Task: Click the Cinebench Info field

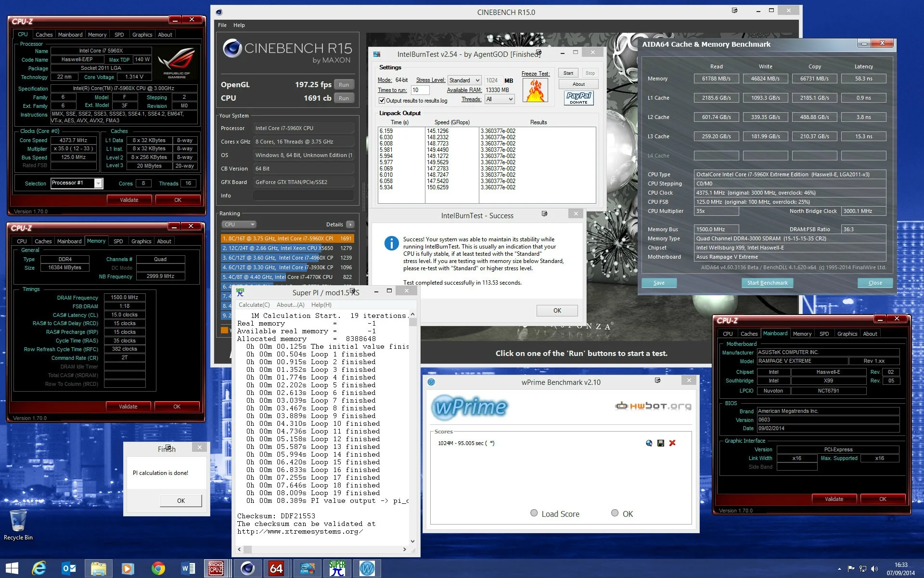Action: coord(303,196)
